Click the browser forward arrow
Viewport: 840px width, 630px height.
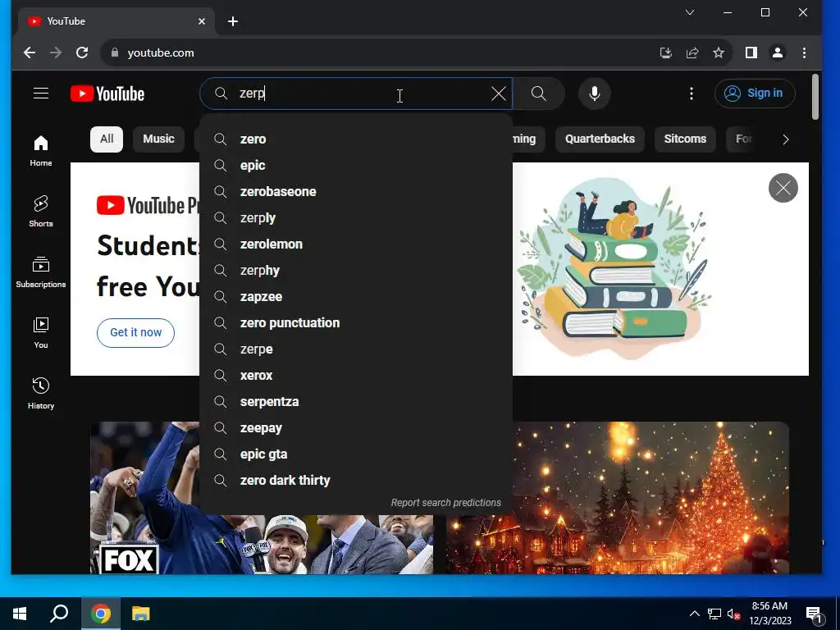tap(56, 52)
